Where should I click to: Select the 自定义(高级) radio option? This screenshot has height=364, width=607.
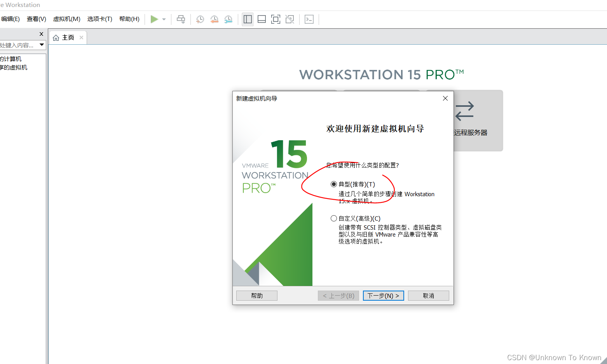pos(334,218)
